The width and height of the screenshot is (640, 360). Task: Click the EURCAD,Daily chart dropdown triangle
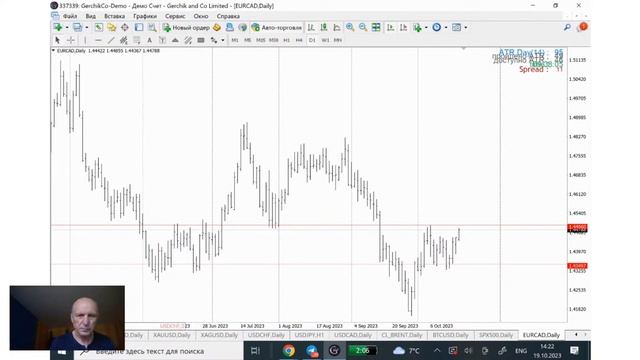(x=53, y=51)
